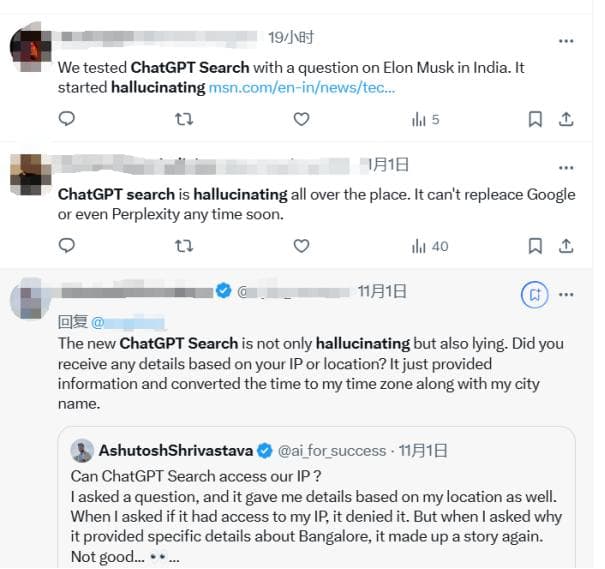The width and height of the screenshot is (605, 569).
Task: Share the Elon Musk India tweet
Action: (x=565, y=119)
